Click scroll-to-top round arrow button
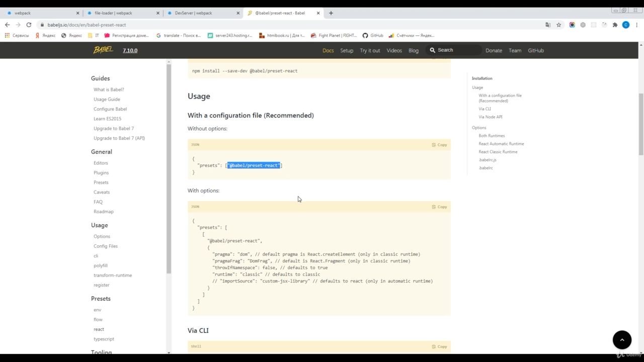The height and width of the screenshot is (362, 644). tap(622, 340)
